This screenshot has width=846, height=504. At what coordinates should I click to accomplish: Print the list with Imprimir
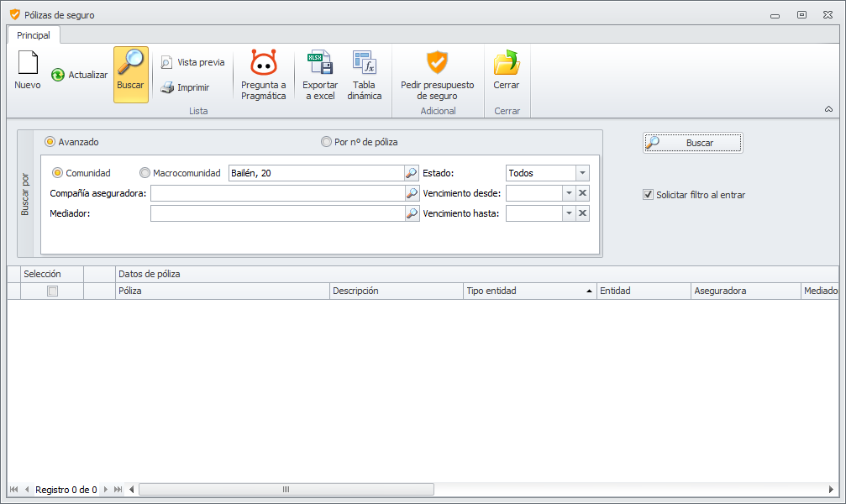coord(185,87)
